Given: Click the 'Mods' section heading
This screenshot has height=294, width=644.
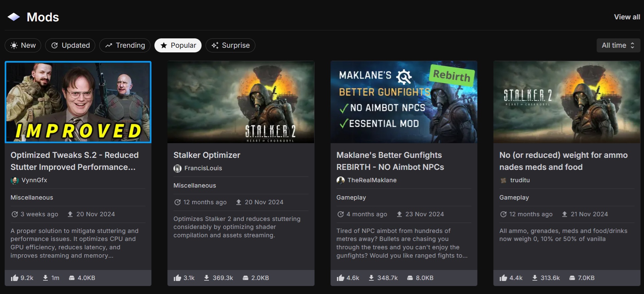Looking at the screenshot, I should tap(43, 17).
